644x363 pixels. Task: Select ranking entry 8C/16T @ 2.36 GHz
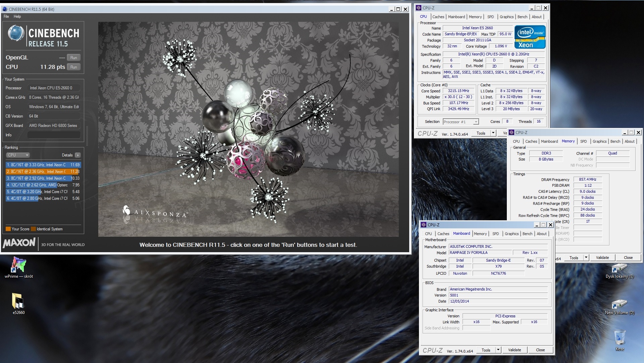point(43,172)
